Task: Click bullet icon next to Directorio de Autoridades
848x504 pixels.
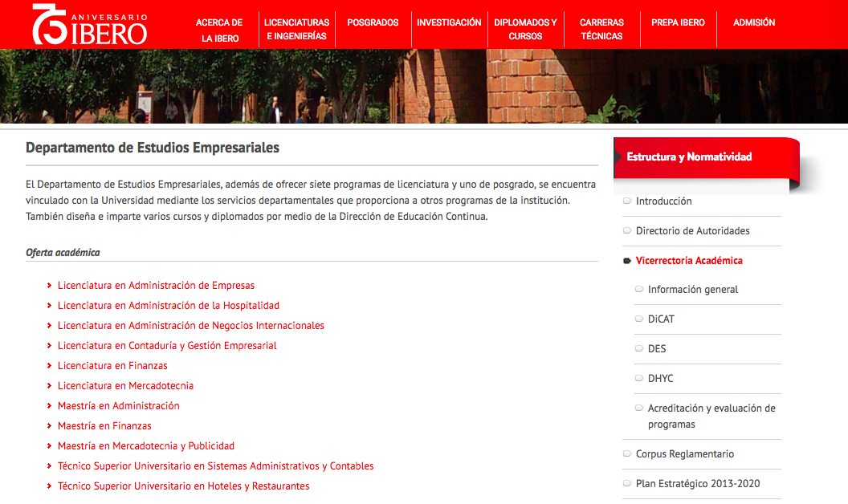Action: (627, 230)
